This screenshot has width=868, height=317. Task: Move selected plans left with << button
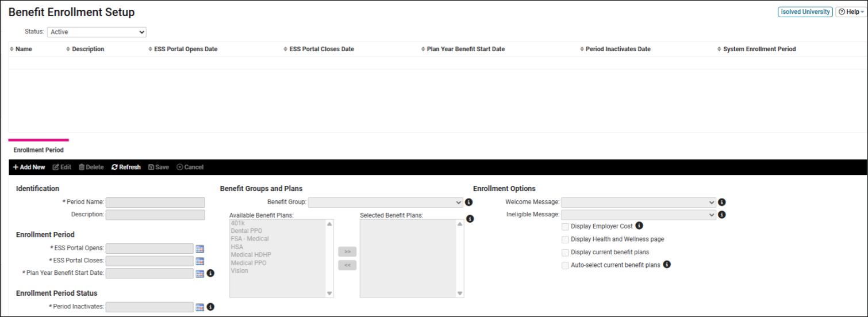pos(347,265)
